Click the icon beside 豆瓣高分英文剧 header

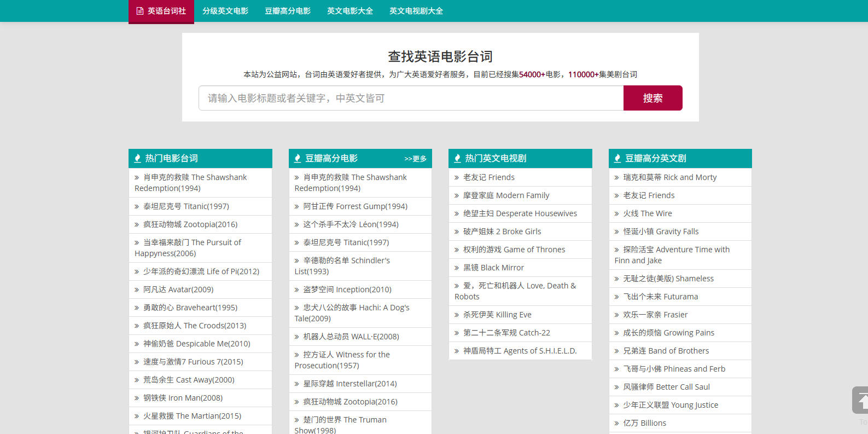point(617,159)
